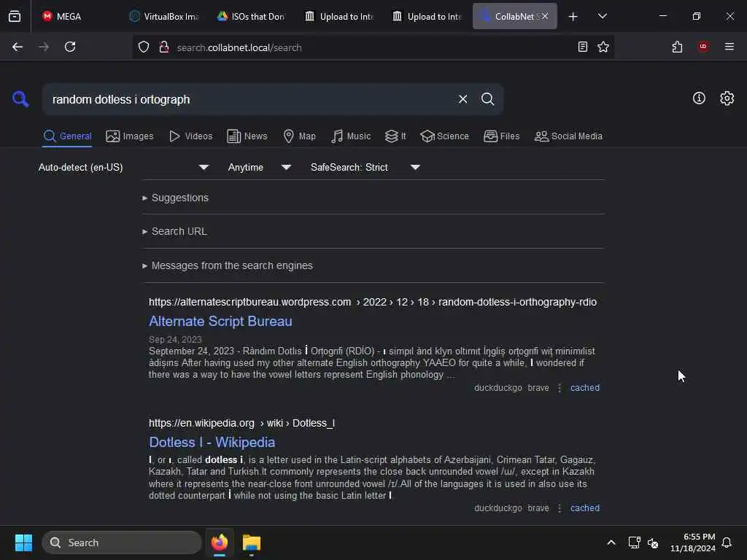Open the uBlock Origin extension icon

coord(703,47)
